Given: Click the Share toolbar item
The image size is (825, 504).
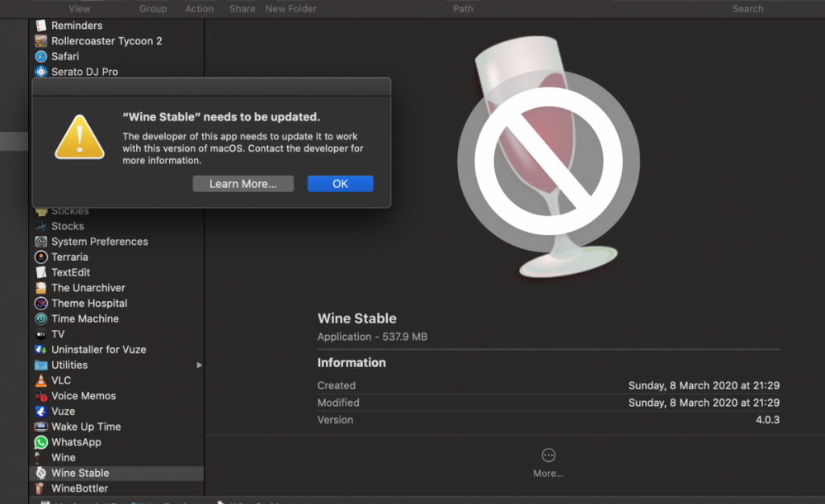Looking at the screenshot, I should click(242, 8).
